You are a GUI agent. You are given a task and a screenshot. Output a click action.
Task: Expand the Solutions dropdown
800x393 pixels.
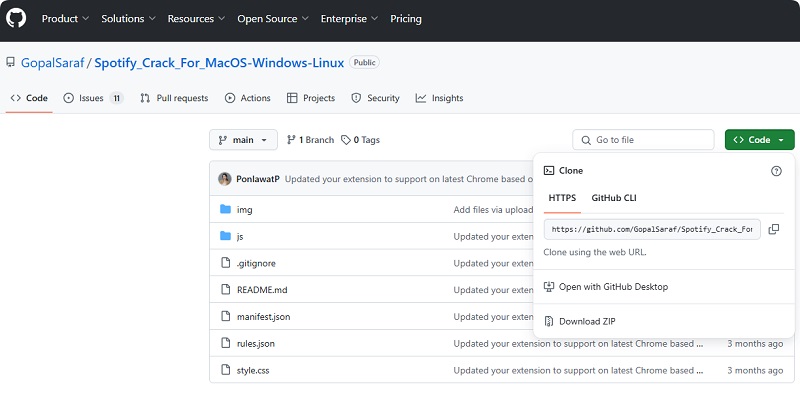pyautogui.click(x=129, y=19)
